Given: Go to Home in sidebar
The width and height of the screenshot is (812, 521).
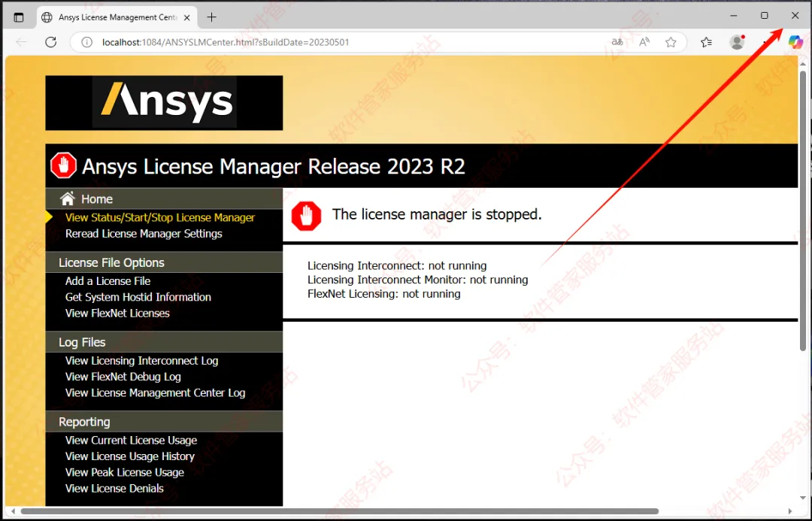Looking at the screenshot, I should 97,199.
